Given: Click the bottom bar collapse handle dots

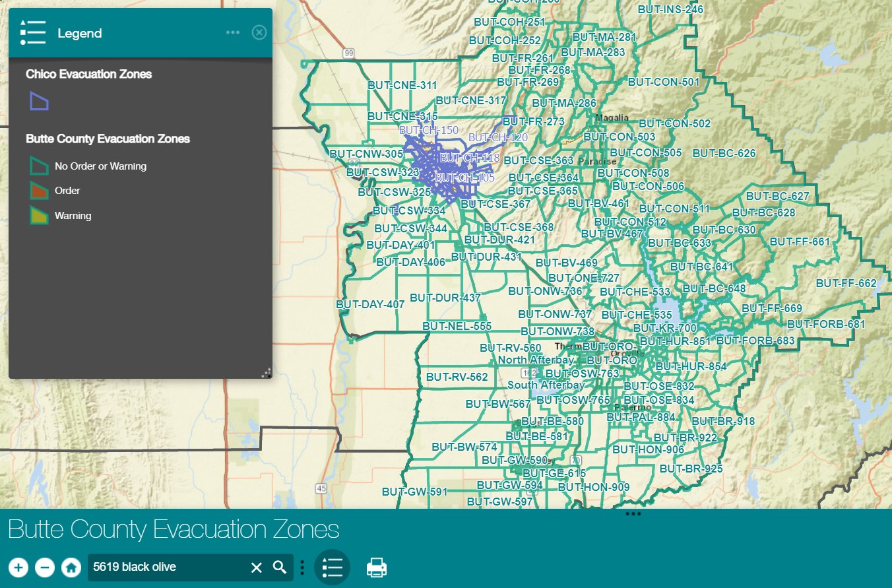Looking at the screenshot, I should click(x=633, y=513).
